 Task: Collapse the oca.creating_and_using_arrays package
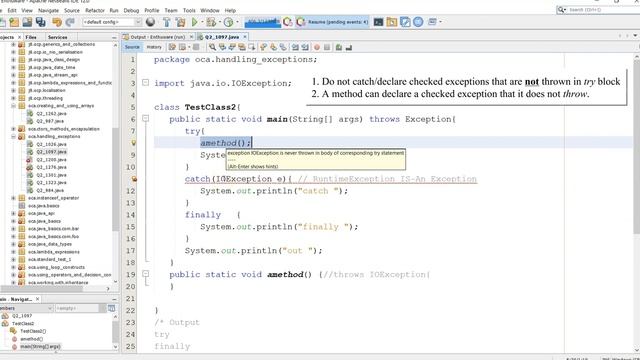click(x=13, y=106)
